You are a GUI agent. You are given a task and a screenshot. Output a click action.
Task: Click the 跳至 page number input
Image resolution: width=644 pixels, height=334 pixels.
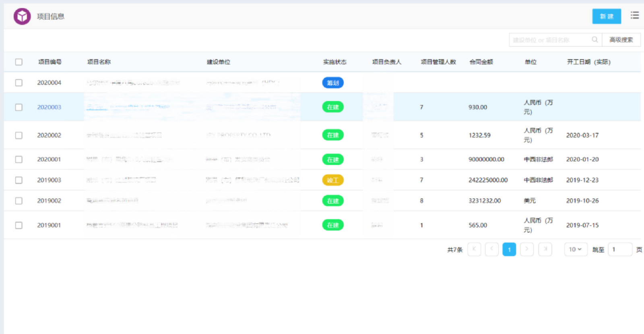(620, 249)
